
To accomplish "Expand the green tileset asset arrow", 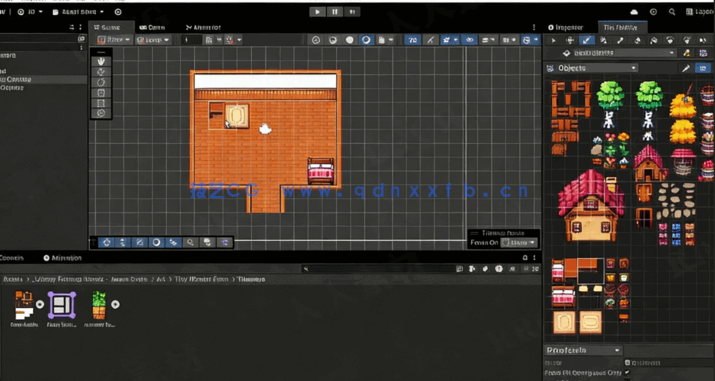I will click(x=115, y=304).
